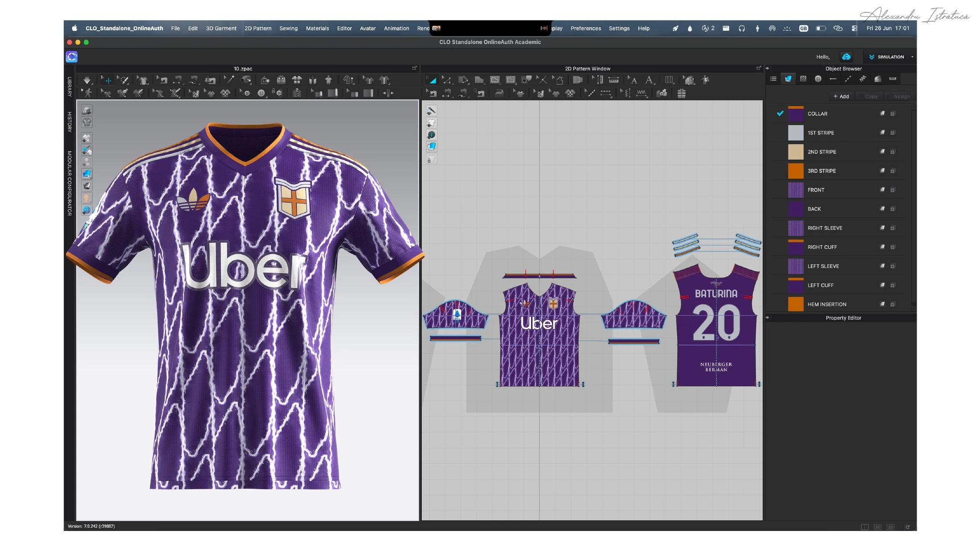Select the Edit Curve Point tool in 2D toolbar
The width and height of the screenshot is (980, 551).
tap(447, 80)
